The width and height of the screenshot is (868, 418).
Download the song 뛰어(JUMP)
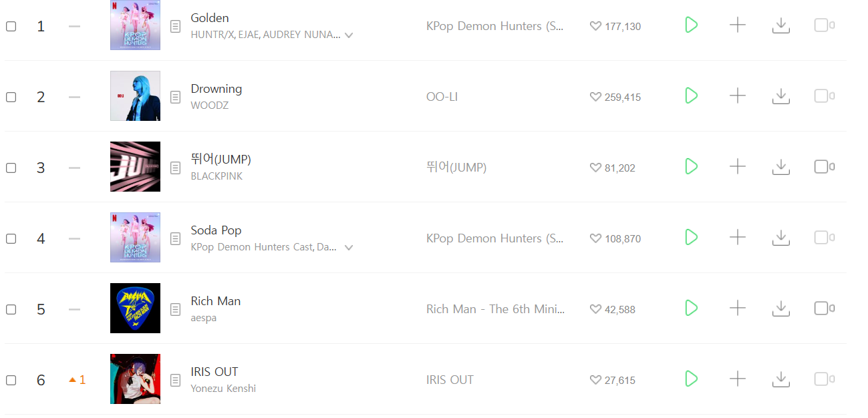[x=780, y=167]
